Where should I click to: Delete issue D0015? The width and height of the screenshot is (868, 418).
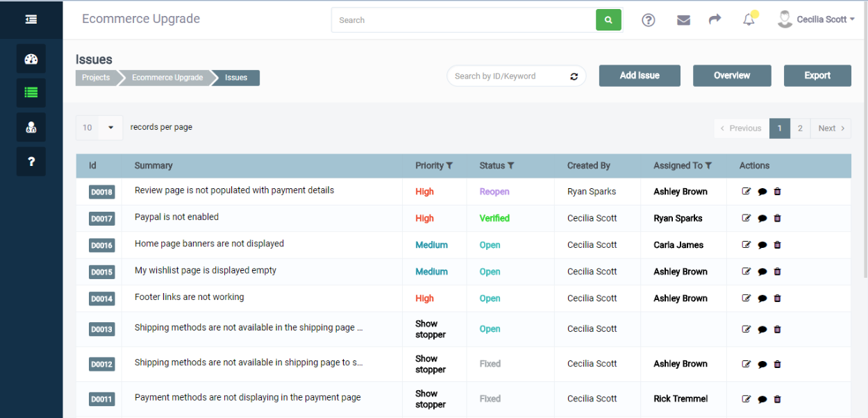[778, 271]
